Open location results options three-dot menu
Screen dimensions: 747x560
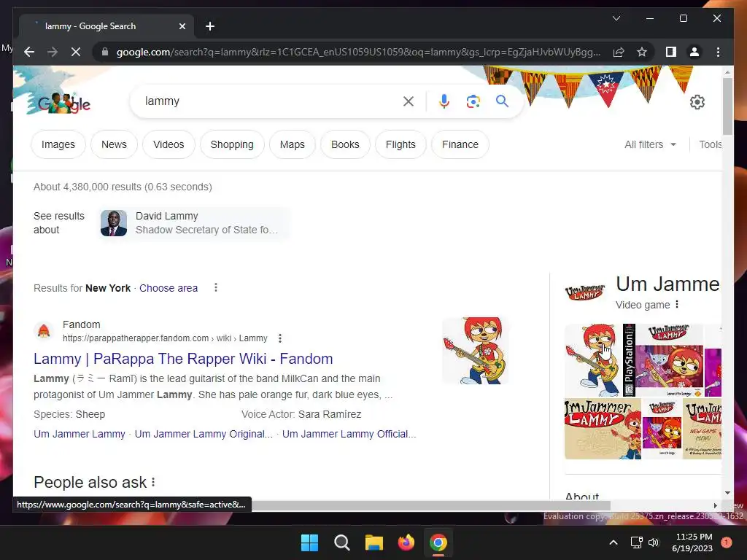coord(216,287)
